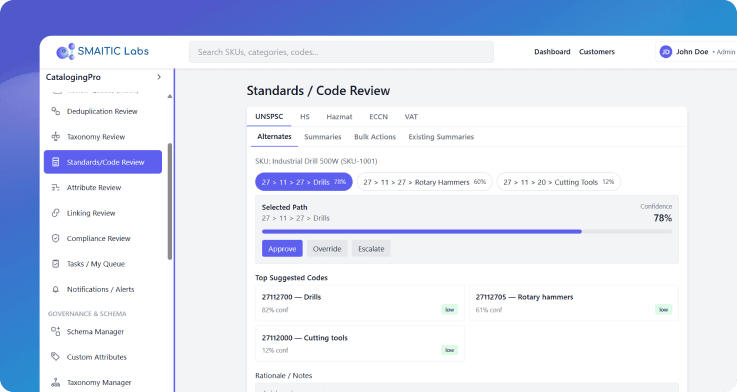Viewport: 737px width, 392px height.
Task: Open Deduplication Review in sidebar
Action: [x=102, y=111]
